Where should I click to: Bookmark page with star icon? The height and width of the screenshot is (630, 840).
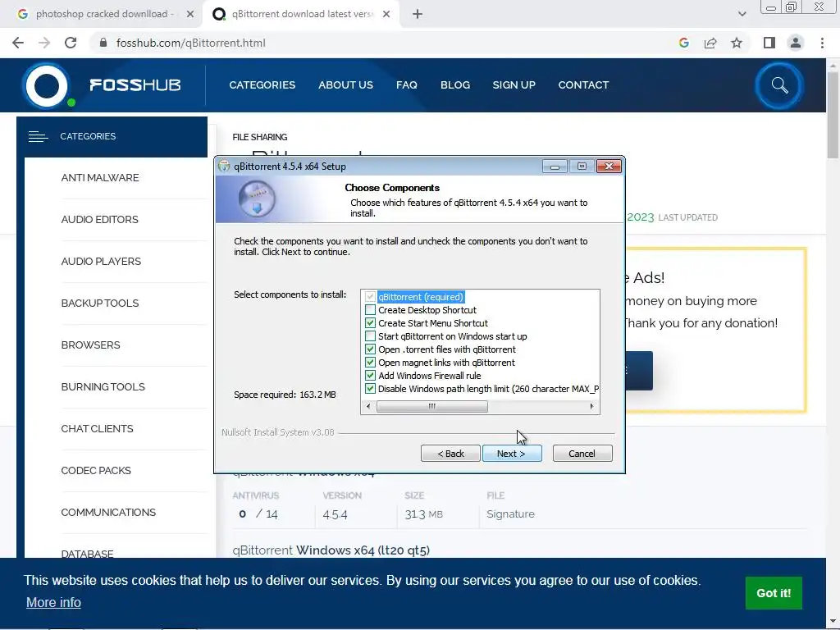pos(737,43)
